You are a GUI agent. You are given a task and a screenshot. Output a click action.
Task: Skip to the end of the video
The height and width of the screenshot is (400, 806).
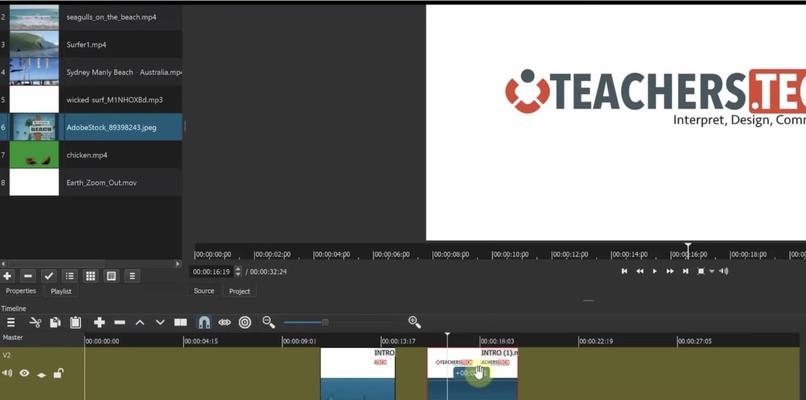(685, 271)
